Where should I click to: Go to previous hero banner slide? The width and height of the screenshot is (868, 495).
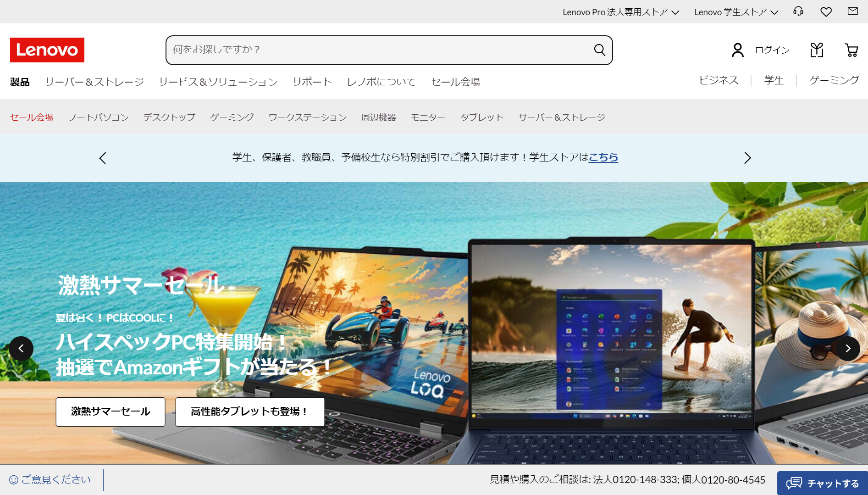pos(21,349)
